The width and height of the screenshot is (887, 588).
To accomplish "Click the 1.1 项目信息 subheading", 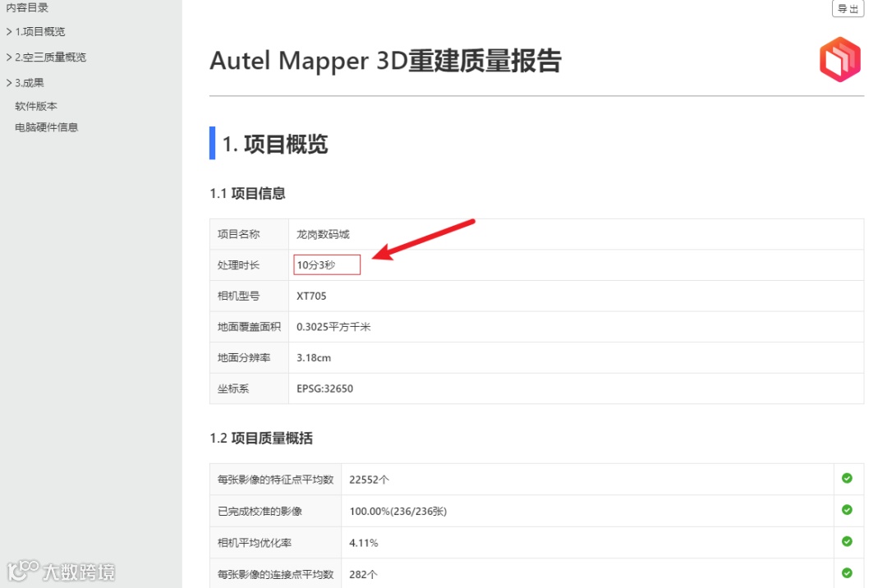I will click(x=247, y=193).
